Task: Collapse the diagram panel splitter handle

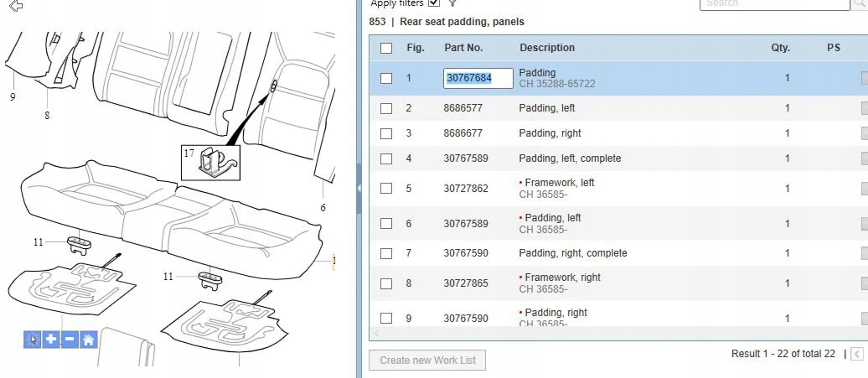Action: pos(359,188)
